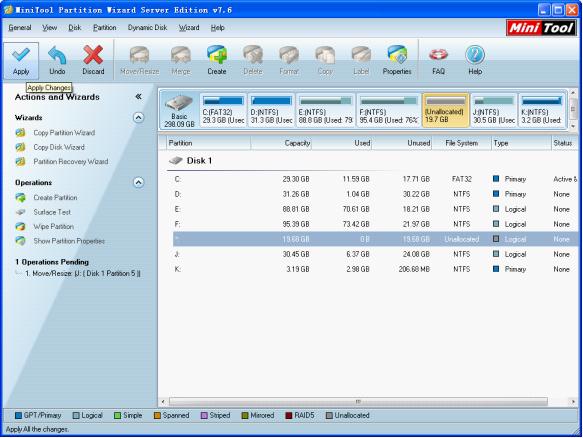Collapse the Wizards section

pyautogui.click(x=138, y=118)
